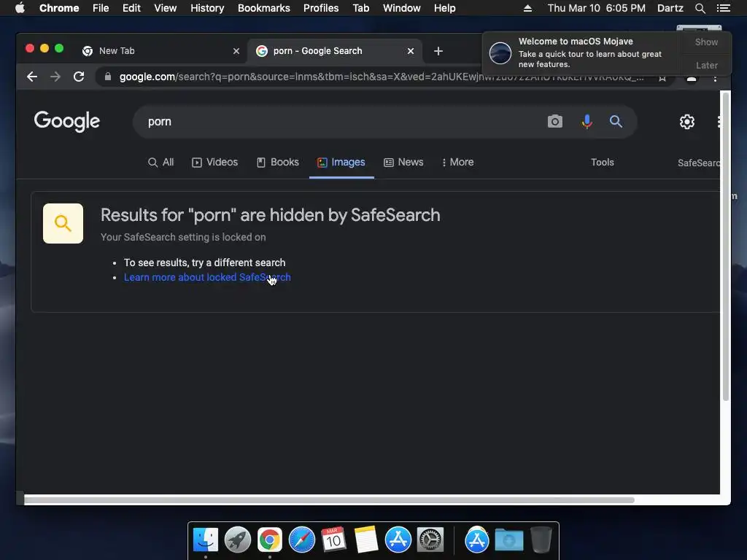Open the Help menu
This screenshot has width=747, height=560.
tap(444, 8)
